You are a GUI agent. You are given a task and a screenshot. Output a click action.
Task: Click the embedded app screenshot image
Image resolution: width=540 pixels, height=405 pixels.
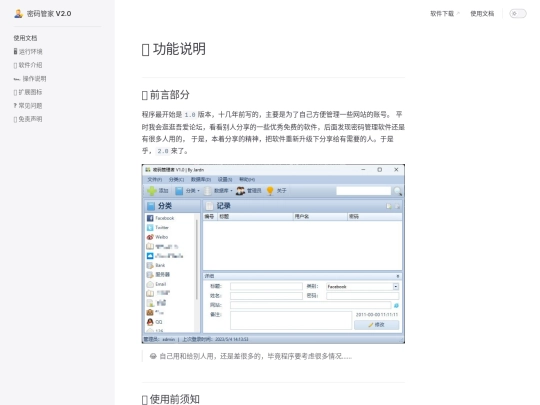tap(273, 254)
